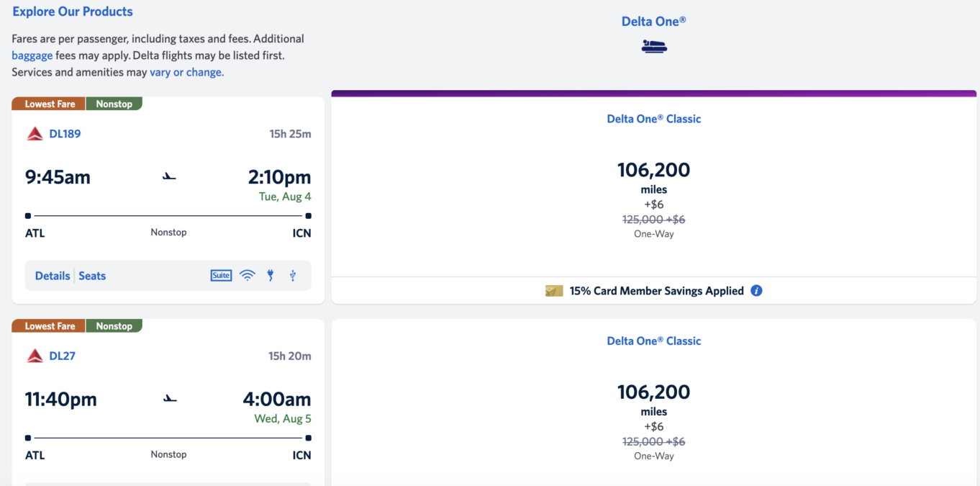Click the Wi-Fi amenity icon for DL189
Viewport: 980px width, 486px height.
tap(248, 276)
